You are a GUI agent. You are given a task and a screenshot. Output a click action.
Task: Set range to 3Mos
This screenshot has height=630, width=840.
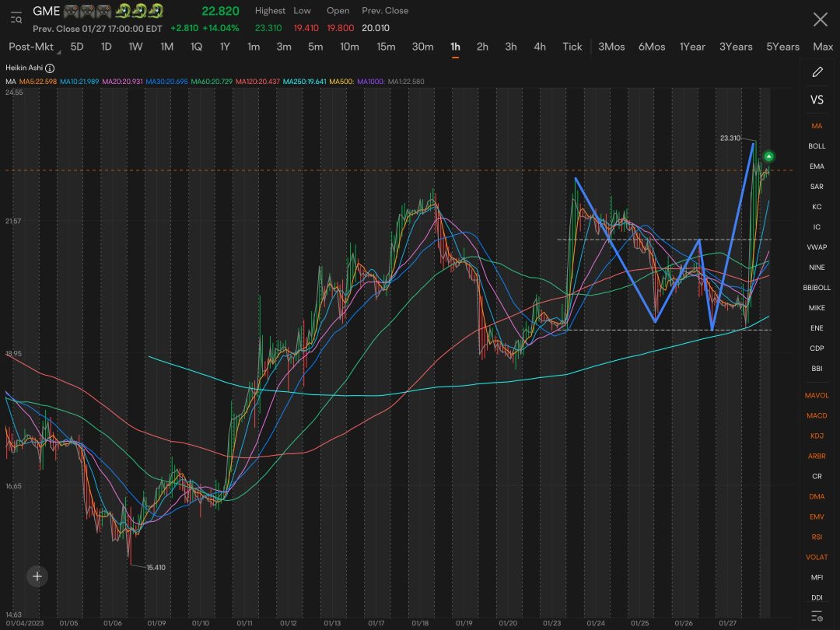coord(611,47)
